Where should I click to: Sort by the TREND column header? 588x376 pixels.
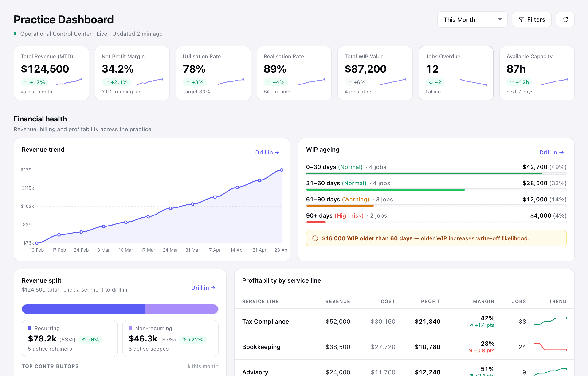[x=558, y=301]
